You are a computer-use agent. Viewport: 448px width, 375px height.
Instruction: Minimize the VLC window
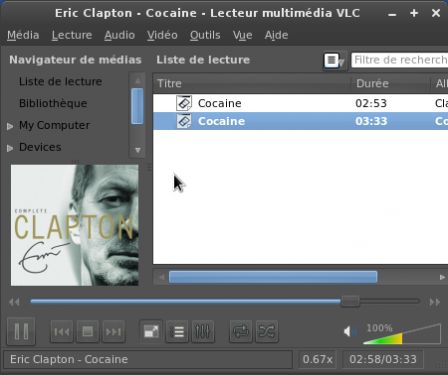392,14
